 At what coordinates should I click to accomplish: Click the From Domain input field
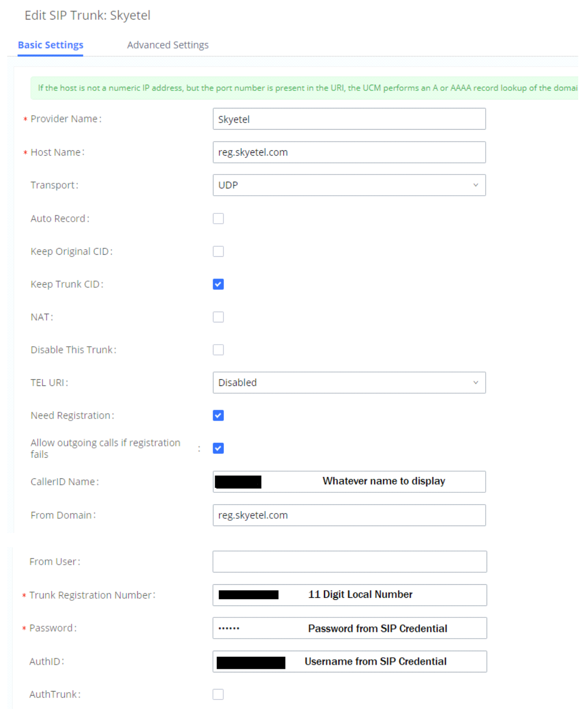(349, 515)
